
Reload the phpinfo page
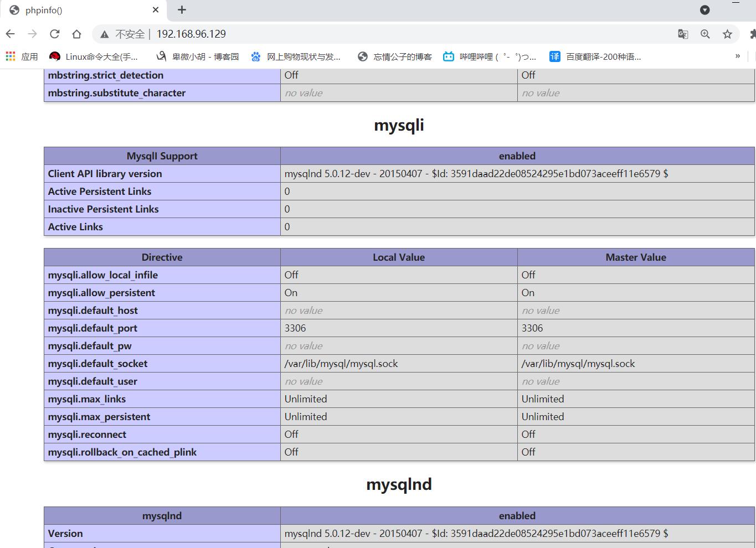point(54,34)
